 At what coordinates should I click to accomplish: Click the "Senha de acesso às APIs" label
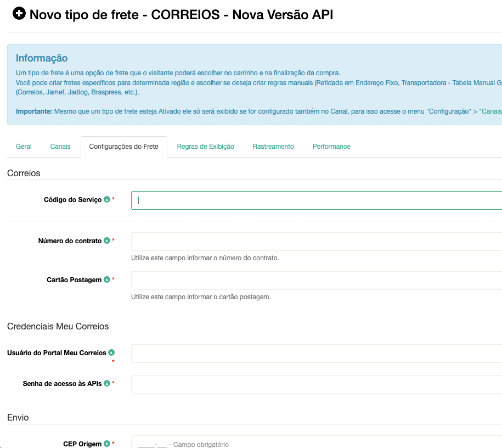[62, 384]
